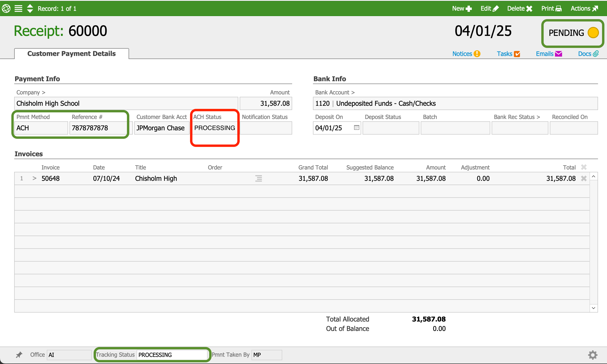Click the Edit button
This screenshot has width=607, height=364.
point(489,8)
